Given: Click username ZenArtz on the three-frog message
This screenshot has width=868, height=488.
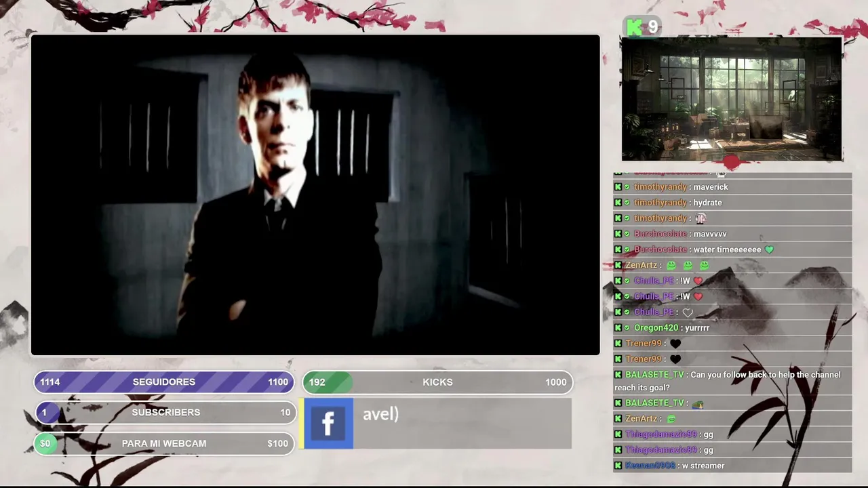Looking at the screenshot, I should [x=641, y=266].
